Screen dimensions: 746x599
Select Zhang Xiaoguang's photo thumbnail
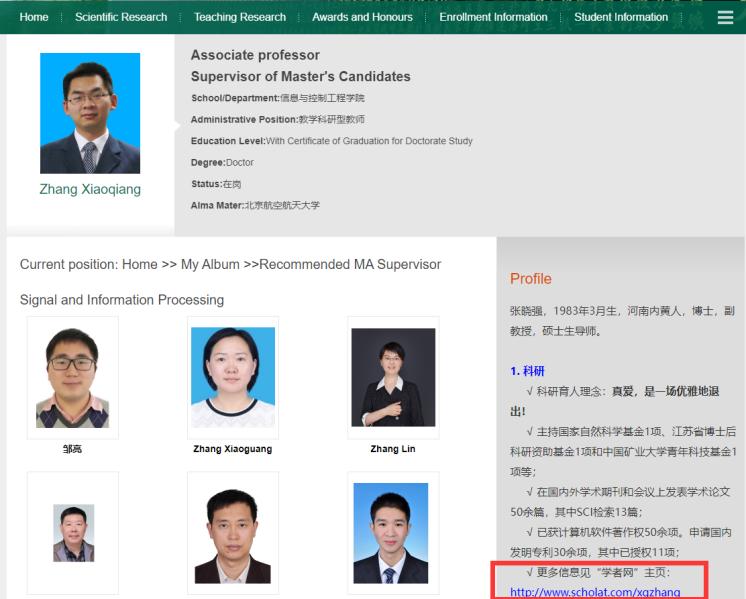tap(232, 377)
